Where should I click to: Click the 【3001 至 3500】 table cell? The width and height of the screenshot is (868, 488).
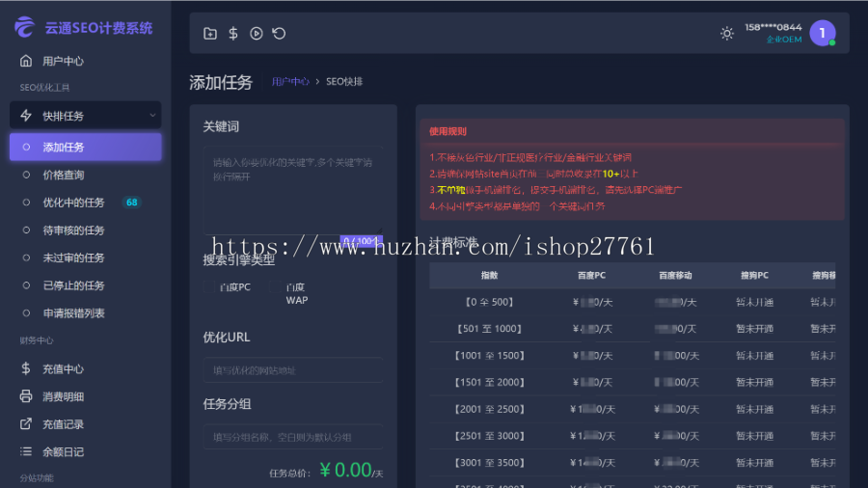point(489,463)
